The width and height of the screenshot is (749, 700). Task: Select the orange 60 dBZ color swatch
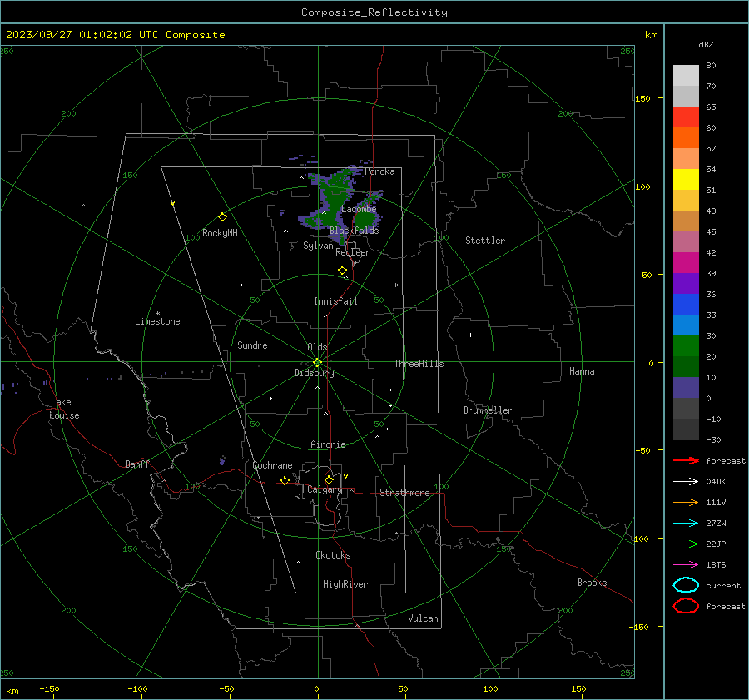pyautogui.click(x=686, y=137)
